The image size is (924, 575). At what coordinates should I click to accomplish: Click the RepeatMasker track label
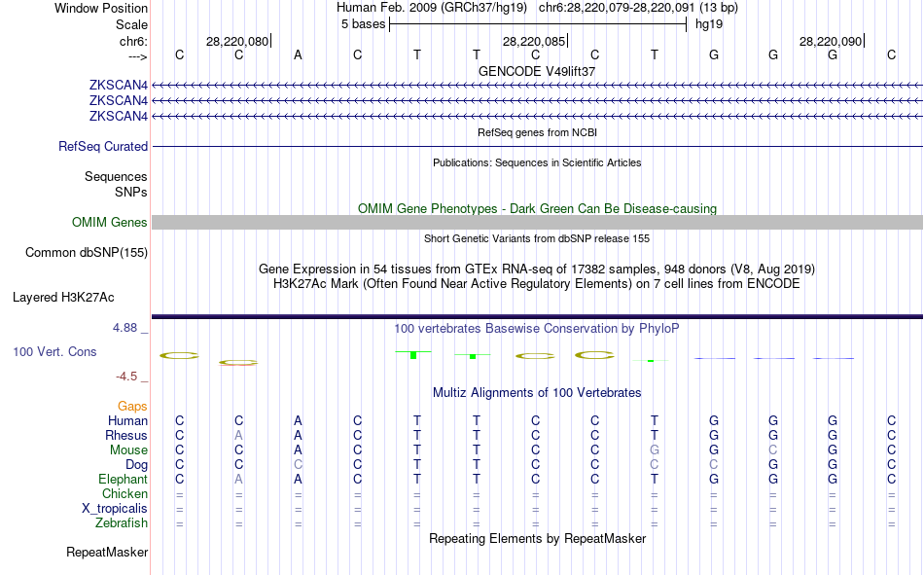pyautogui.click(x=107, y=552)
